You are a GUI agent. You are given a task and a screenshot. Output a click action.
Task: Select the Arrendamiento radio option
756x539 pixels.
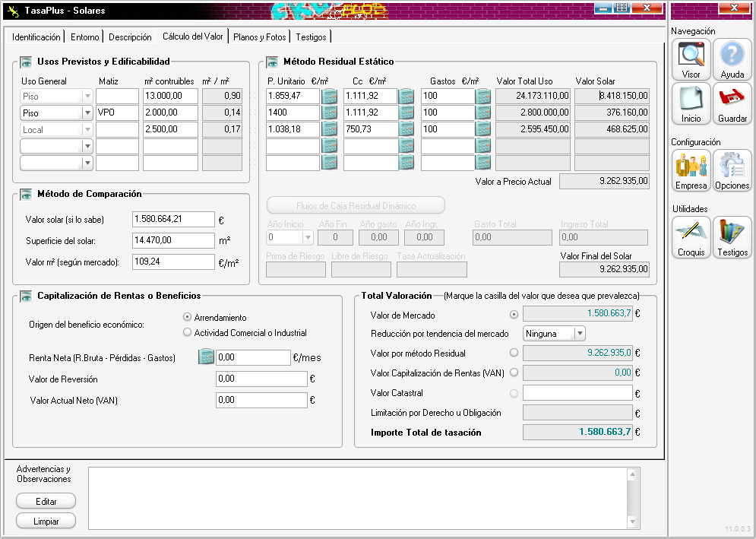187,317
